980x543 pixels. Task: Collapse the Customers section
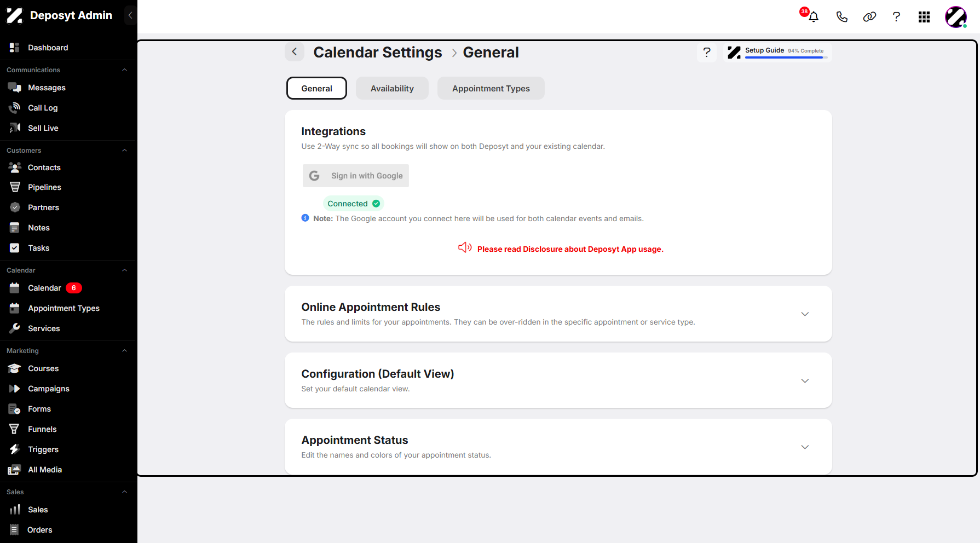click(125, 151)
